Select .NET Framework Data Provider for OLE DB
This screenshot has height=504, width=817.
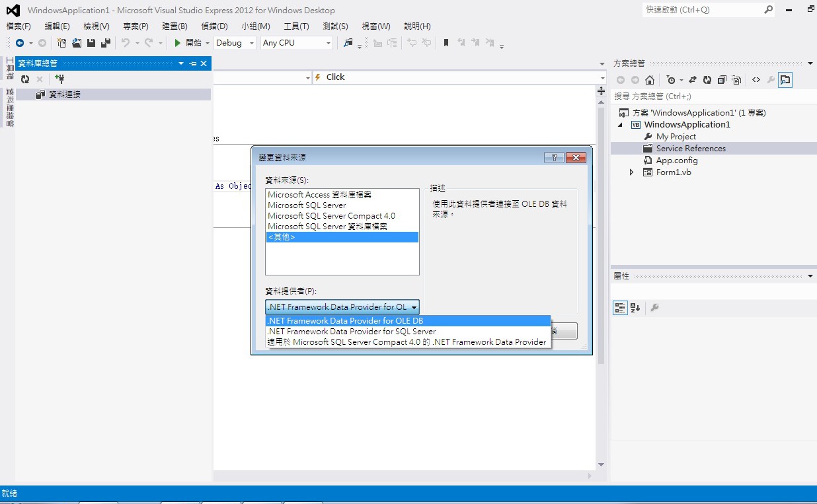point(408,321)
